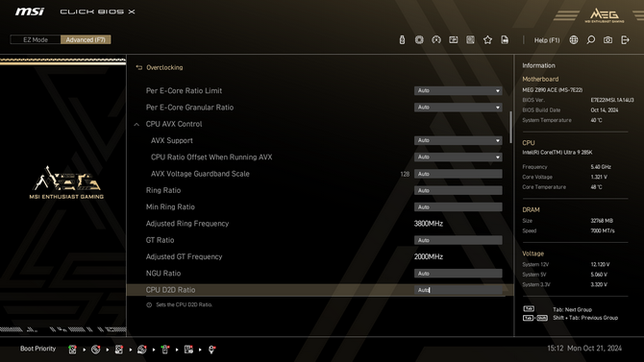Select the Advanced (F7) mode

tap(86, 39)
